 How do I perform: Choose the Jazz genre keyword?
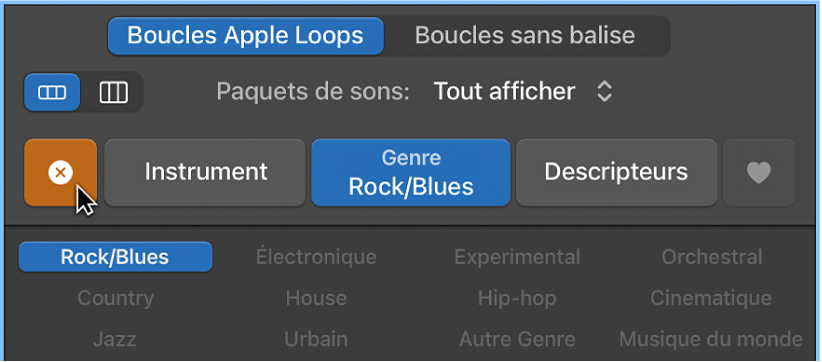pos(115,339)
